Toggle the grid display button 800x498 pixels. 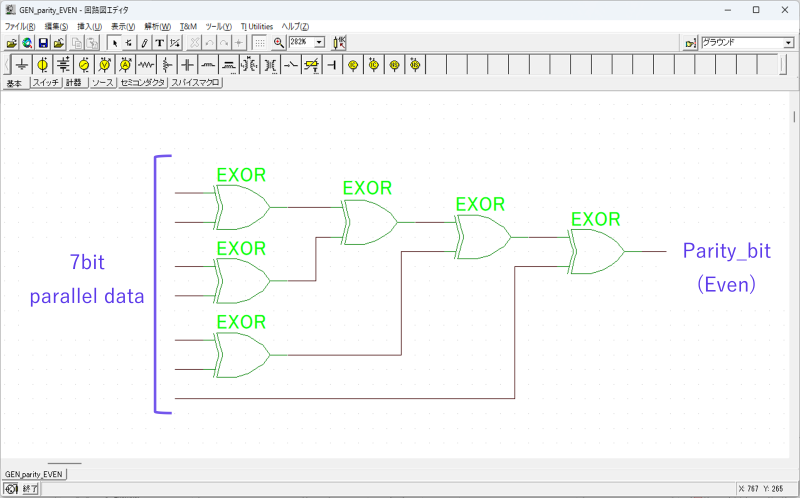click(260, 43)
